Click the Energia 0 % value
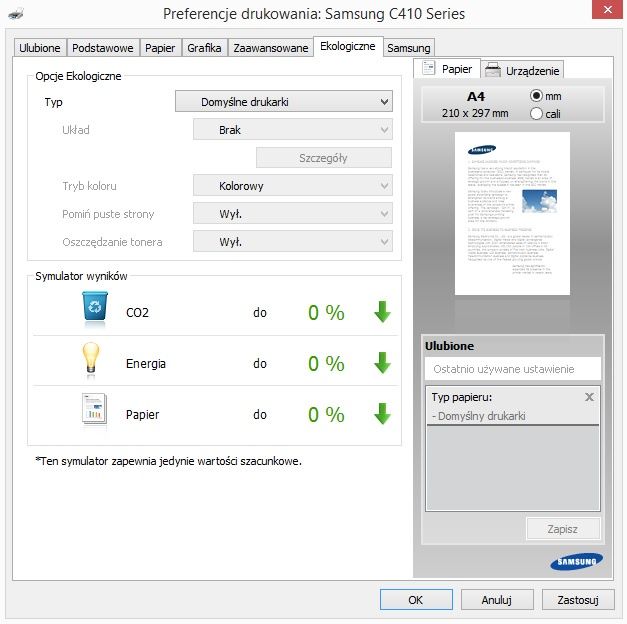 click(326, 363)
